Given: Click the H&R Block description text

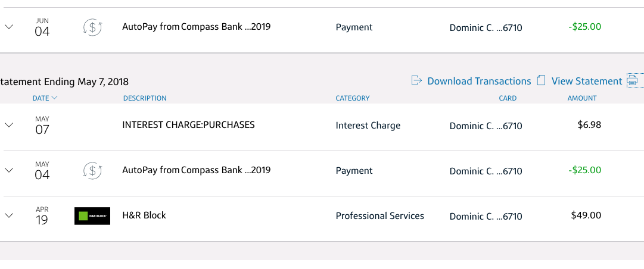Looking at the screenshot, I should [x=144, y=215].
